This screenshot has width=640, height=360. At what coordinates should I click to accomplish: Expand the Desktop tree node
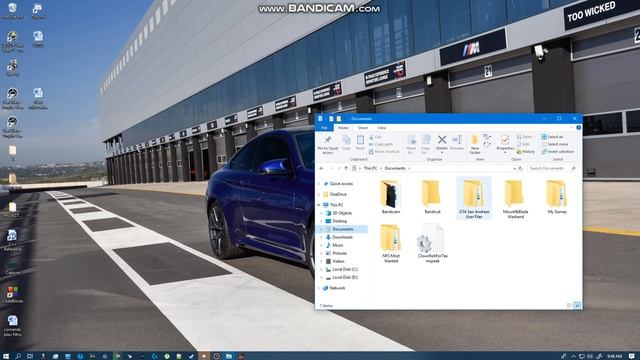(x=322, y=221)
